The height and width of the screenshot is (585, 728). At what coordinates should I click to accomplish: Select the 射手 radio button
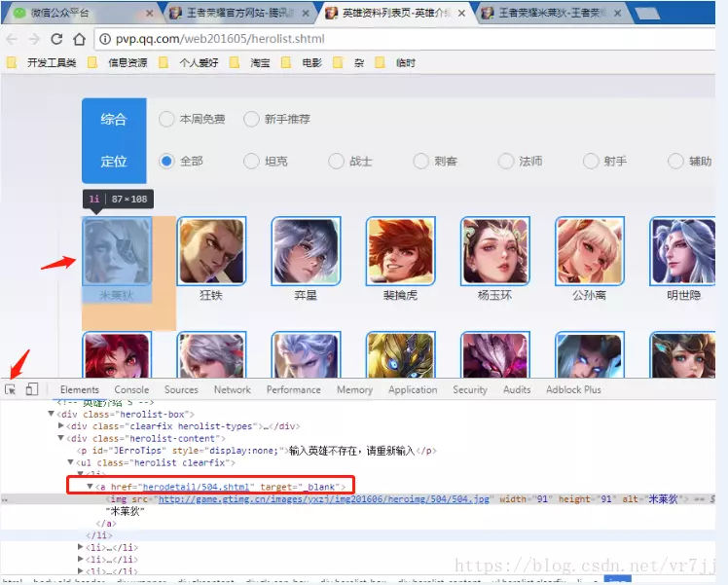click(591, 162)
